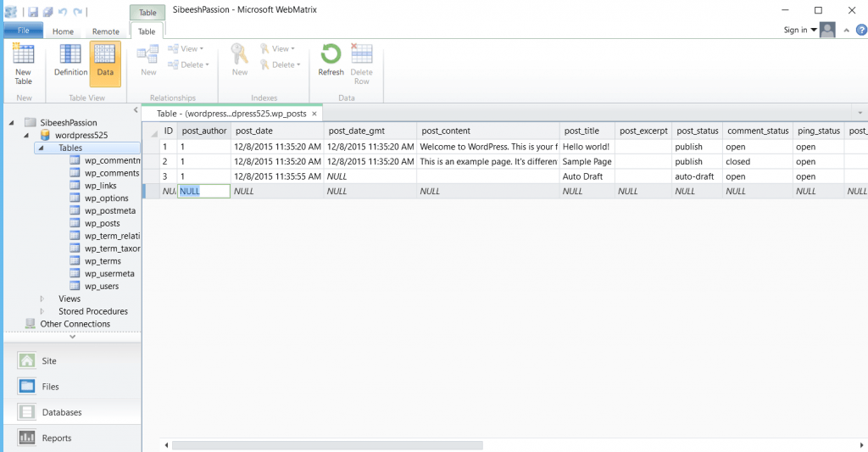This screenshot has width=868, height=452.
Task: Click the post_date column header
Action: [277, 131]
